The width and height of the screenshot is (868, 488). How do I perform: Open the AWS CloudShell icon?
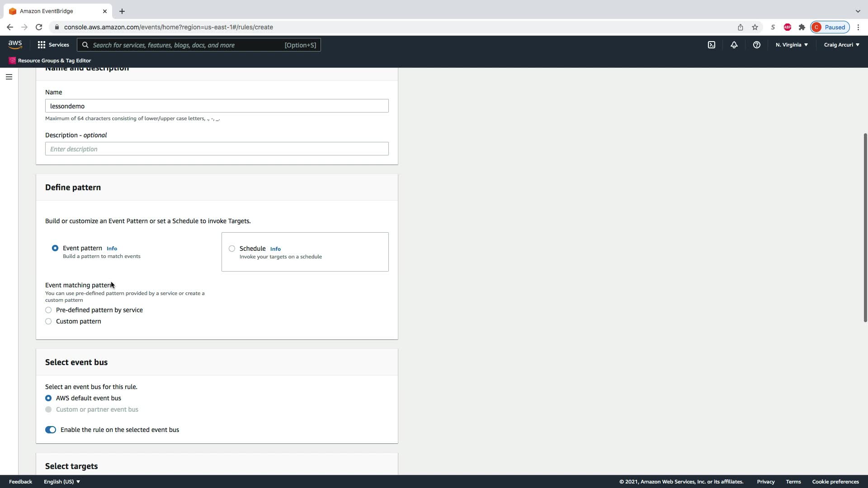coord(711,45)
